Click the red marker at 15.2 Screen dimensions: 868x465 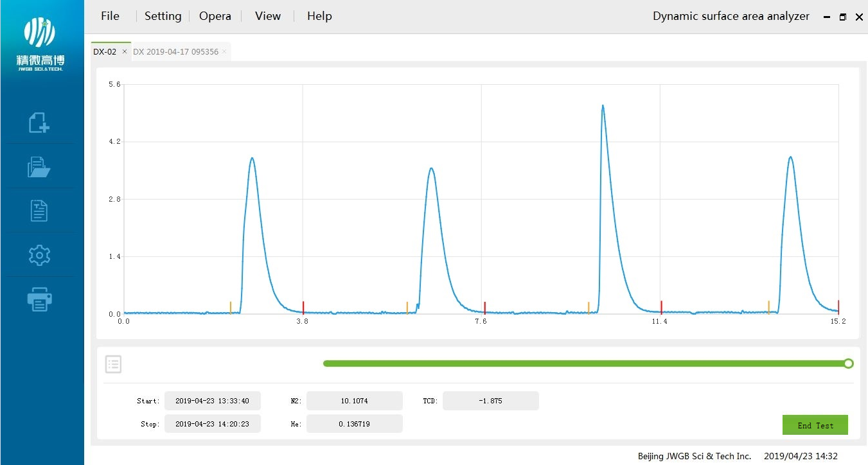click(838, 307)
